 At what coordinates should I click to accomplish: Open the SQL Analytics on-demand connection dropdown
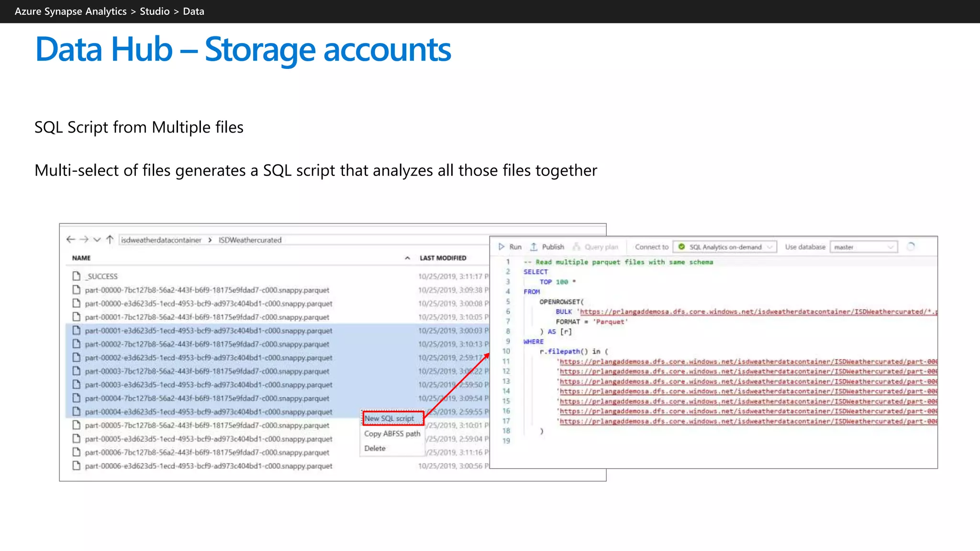(725, 247)
